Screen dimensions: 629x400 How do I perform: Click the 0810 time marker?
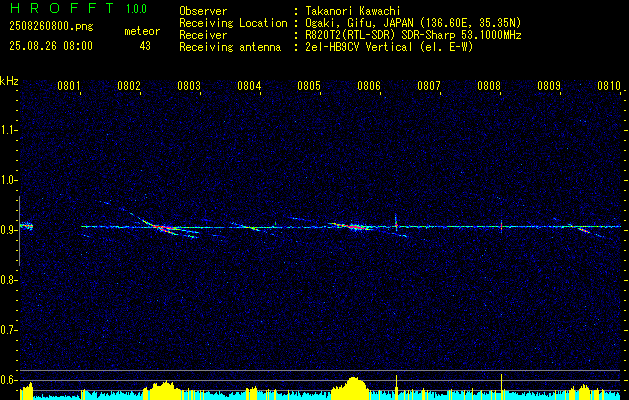pyautogui.click(x=609, y=85)
